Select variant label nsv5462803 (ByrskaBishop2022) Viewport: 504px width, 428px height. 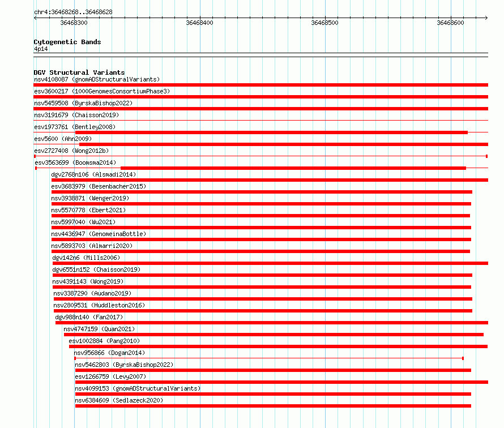point(124,365)
